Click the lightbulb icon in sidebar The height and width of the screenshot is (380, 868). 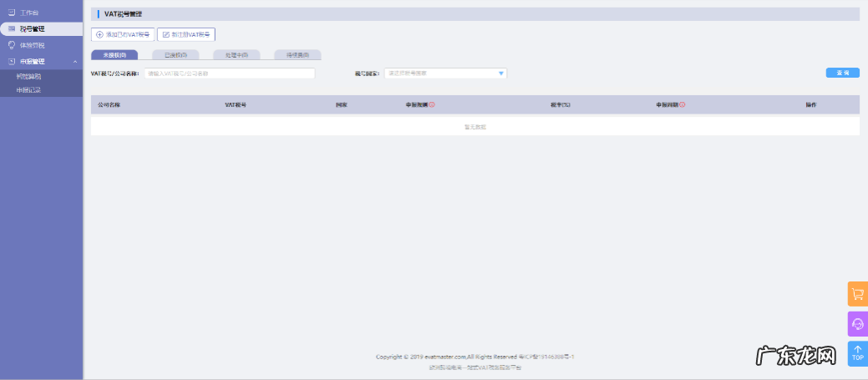12,45
